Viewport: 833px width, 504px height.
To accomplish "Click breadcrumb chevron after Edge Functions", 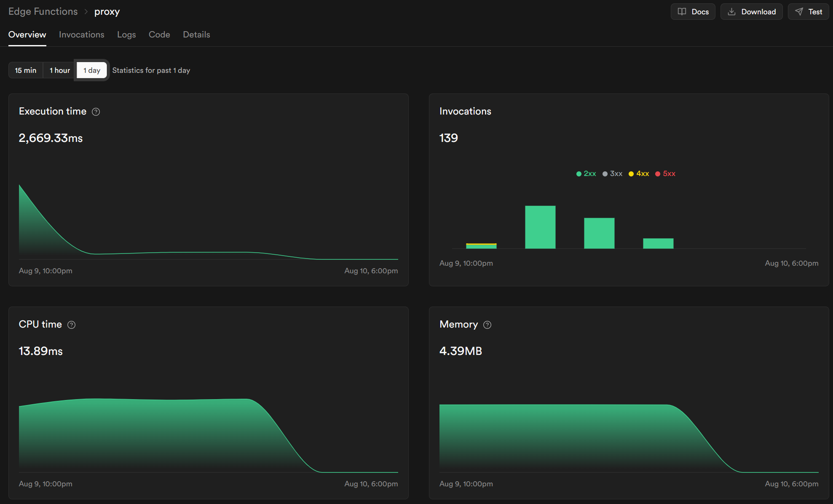I will pyautogui.click(x=86, y=12).
